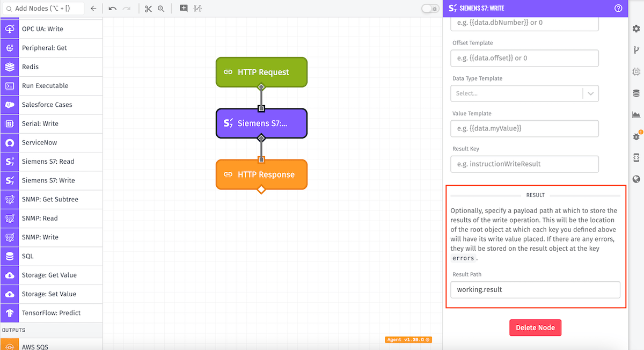Open the versions branch tab in the right sidebar
This screenshot has width=644, height=350.
click(x=636, y=50)
